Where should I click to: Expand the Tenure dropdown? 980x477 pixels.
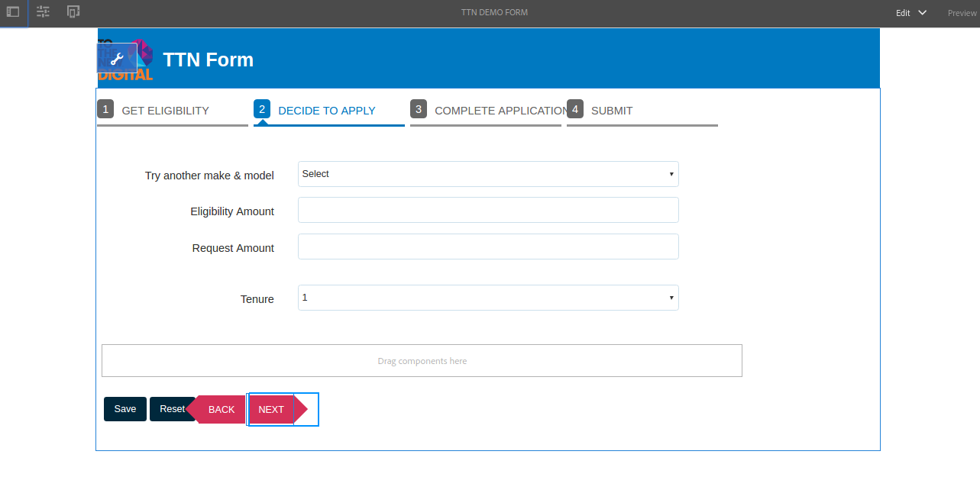[488, 298]
